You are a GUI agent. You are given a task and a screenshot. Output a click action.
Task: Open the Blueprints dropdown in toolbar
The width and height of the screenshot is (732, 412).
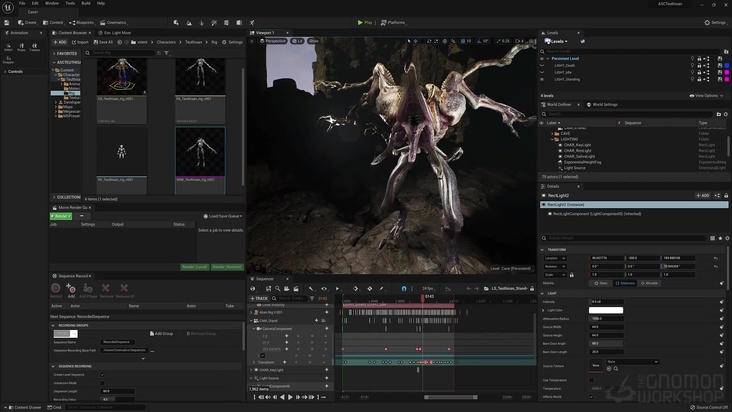click(81, 22)
